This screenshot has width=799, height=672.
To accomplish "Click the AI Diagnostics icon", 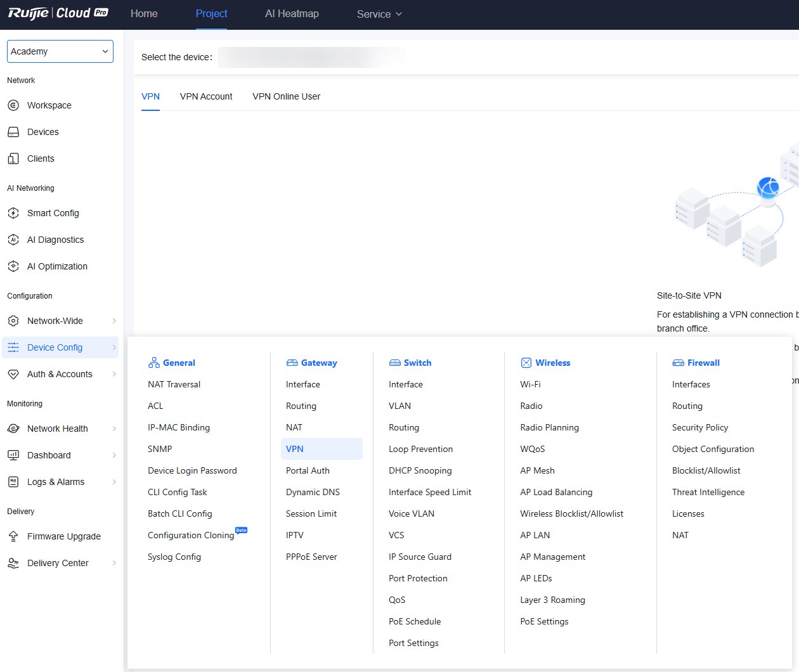I will (x=13, y=240).
